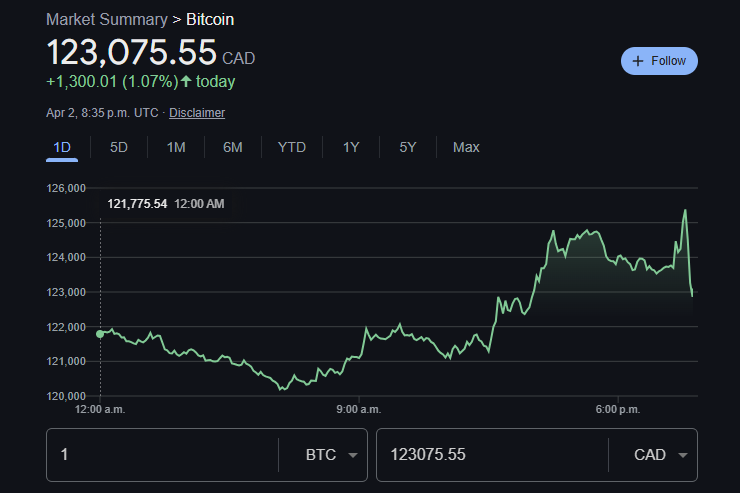Open the Disclaimer link
The image size is (740, 493).
pyautogui.click(x=197, y=113)
